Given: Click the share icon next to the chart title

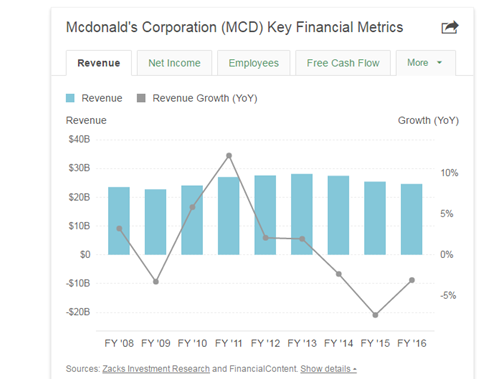Looking at the screenshot, I should tap(450, 27).
